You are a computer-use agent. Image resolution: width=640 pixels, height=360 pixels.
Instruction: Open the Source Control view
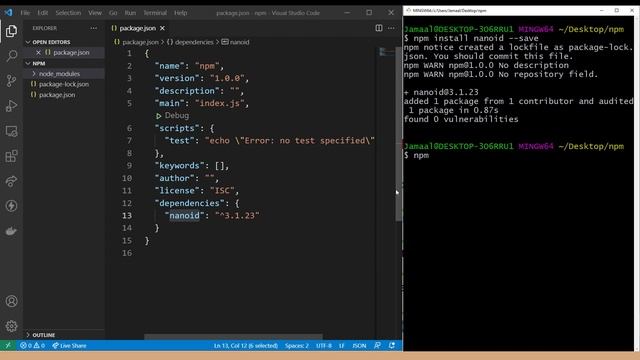pyautogui.click(x=11, y=81)
